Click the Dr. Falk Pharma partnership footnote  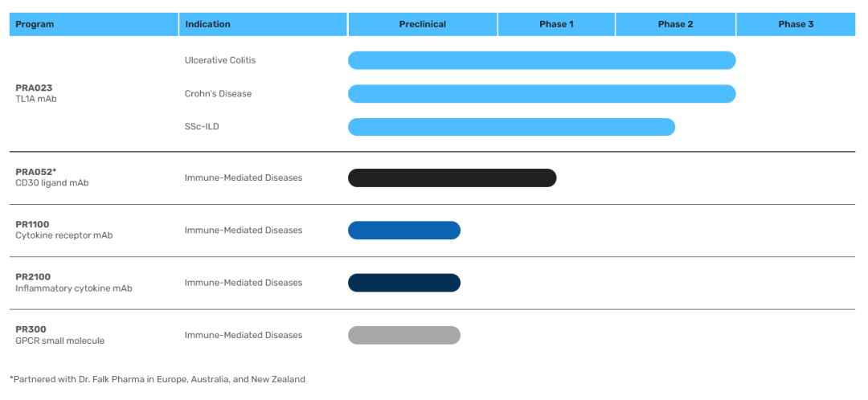coord(158,379)
